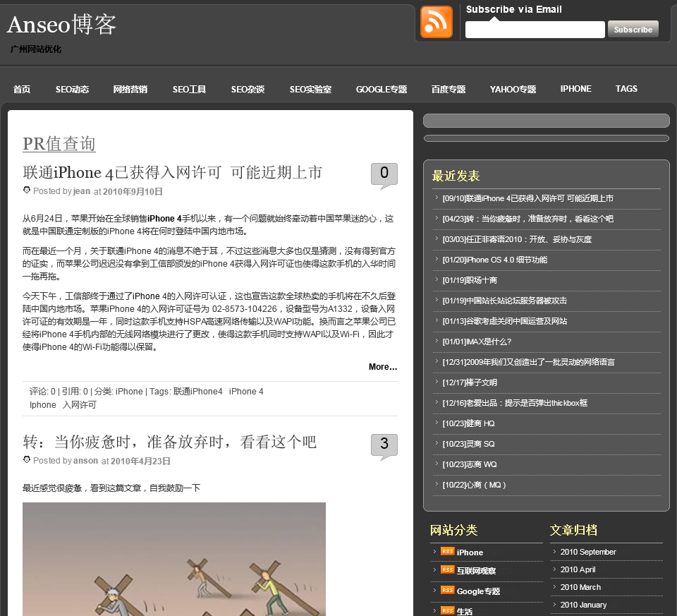Viewport: 677px width, 616px height.
Task: Click RSS icon beside iPhone category
Action: click(447, 551)
